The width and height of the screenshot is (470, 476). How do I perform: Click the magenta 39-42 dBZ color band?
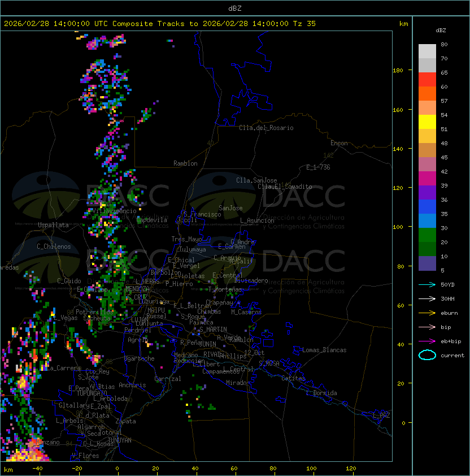click(x=427, y=179)
